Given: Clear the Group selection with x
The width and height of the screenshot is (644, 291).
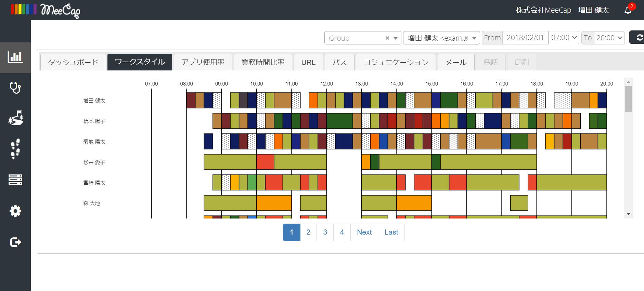Looking at the screenshot, I should coord(387,38).
